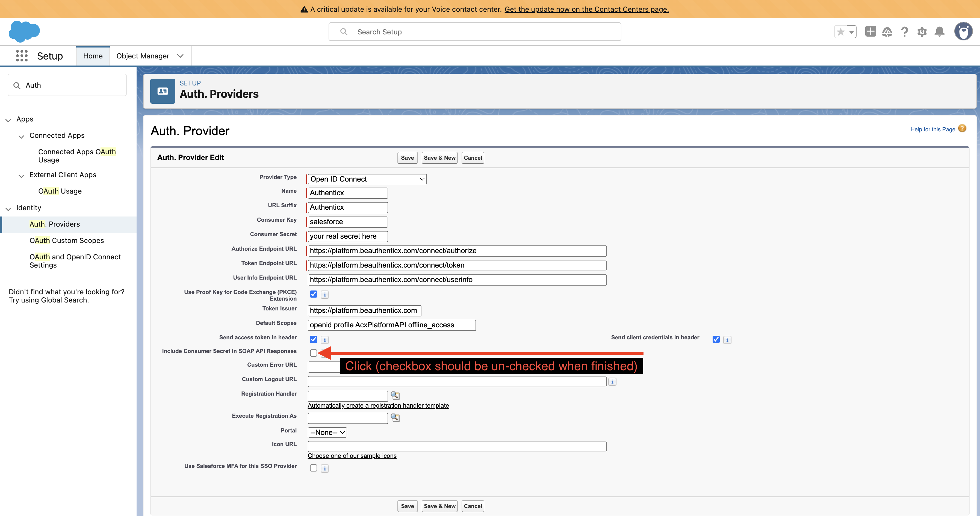Toggle Include Consumer Secret in SOAP API Responses
The height and width of the screenshot is (516, 980).
[x=314, y=353]
